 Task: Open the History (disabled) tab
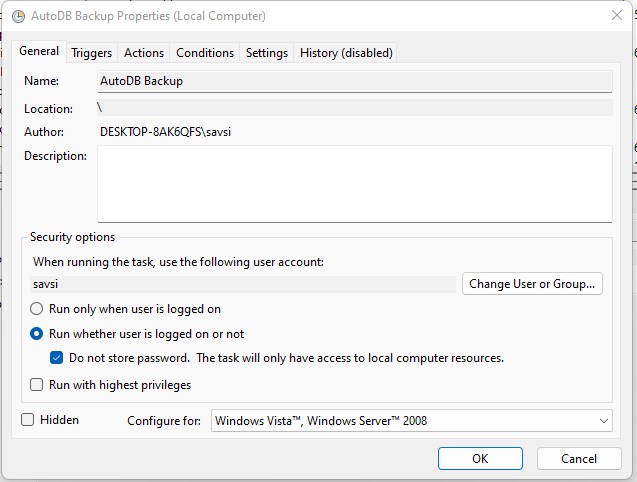346,53
